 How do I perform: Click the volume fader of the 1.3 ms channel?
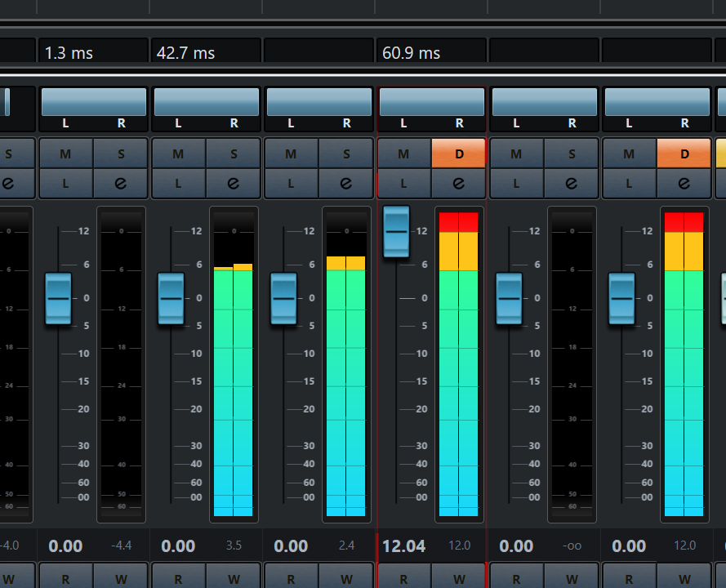[x=58, y=299]
